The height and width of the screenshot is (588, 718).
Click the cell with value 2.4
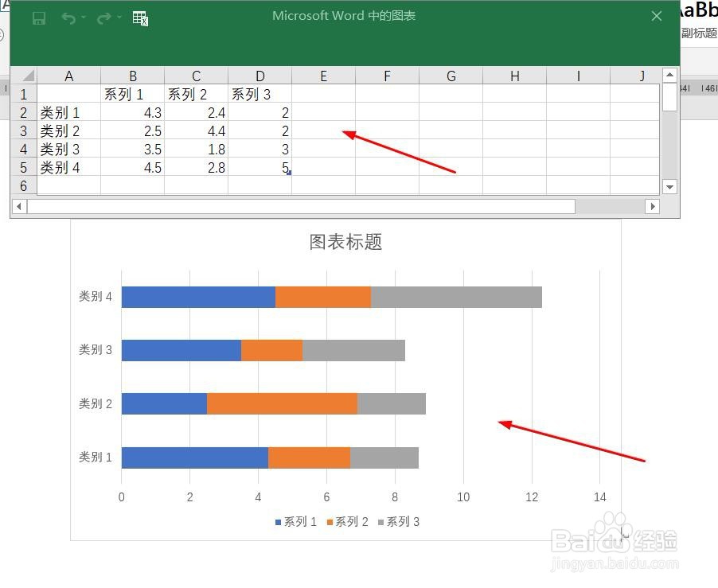pos(196,112)
